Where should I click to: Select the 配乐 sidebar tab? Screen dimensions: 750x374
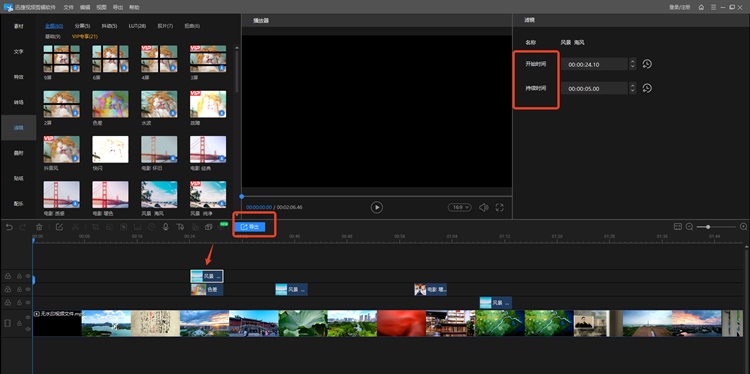tap(18, 203)
